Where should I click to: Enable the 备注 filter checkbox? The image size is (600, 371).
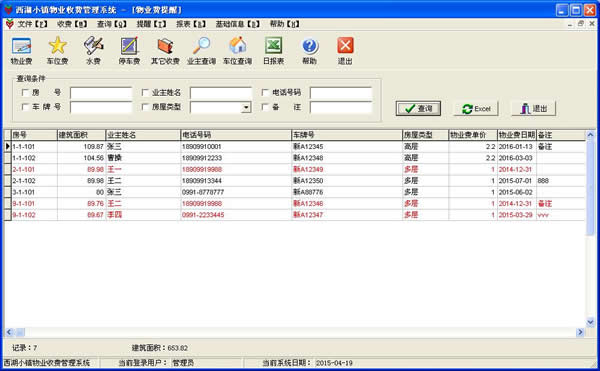[x=265, y=107]
